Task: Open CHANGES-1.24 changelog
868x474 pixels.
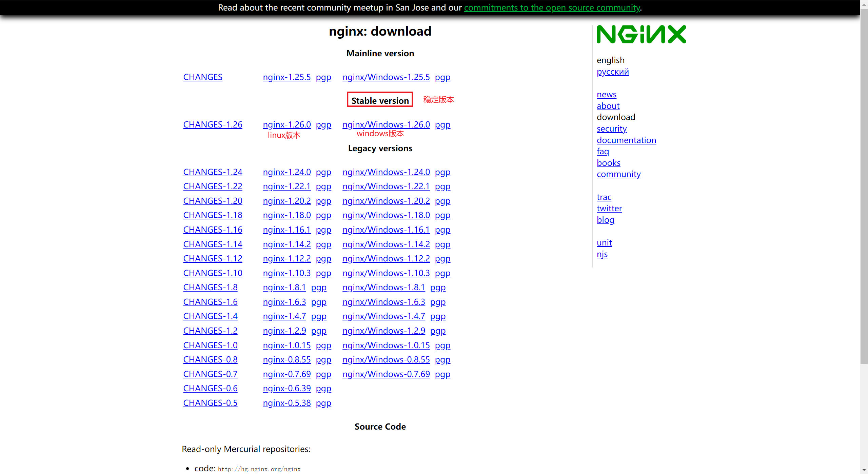Action: tap(213, 172)
